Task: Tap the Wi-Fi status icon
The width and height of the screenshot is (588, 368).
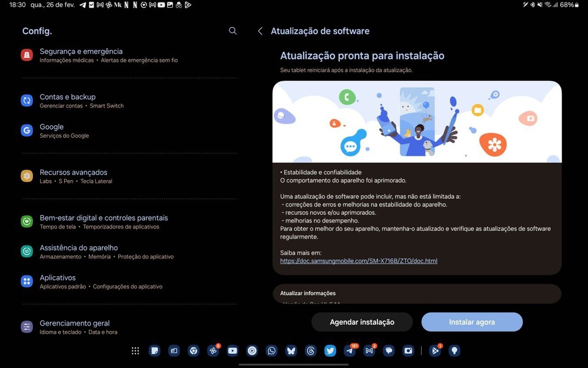Action: click(547, 5)
